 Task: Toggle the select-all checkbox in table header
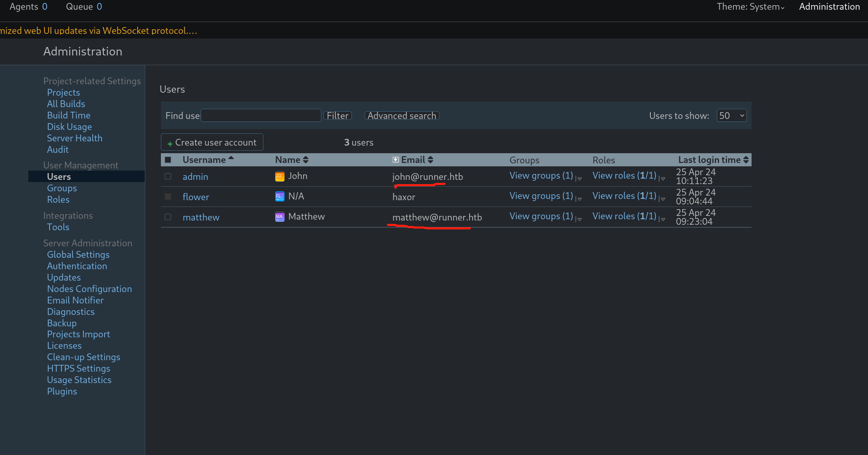168,160
